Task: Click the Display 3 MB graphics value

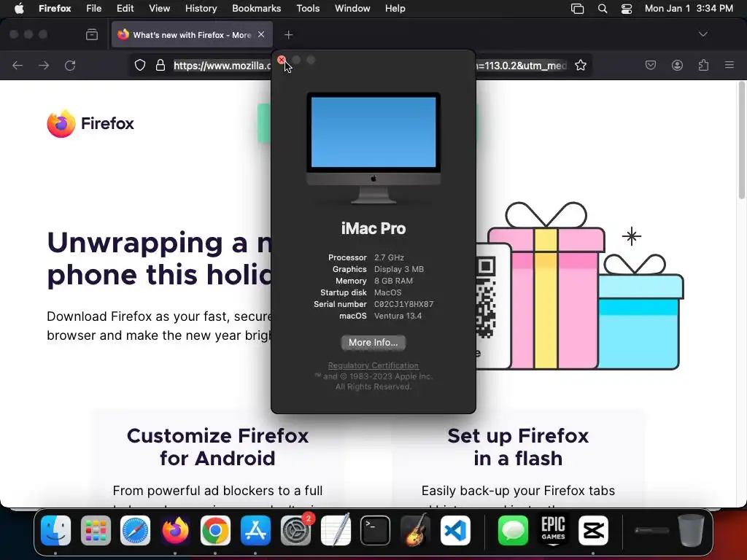Action: [399, 269]
